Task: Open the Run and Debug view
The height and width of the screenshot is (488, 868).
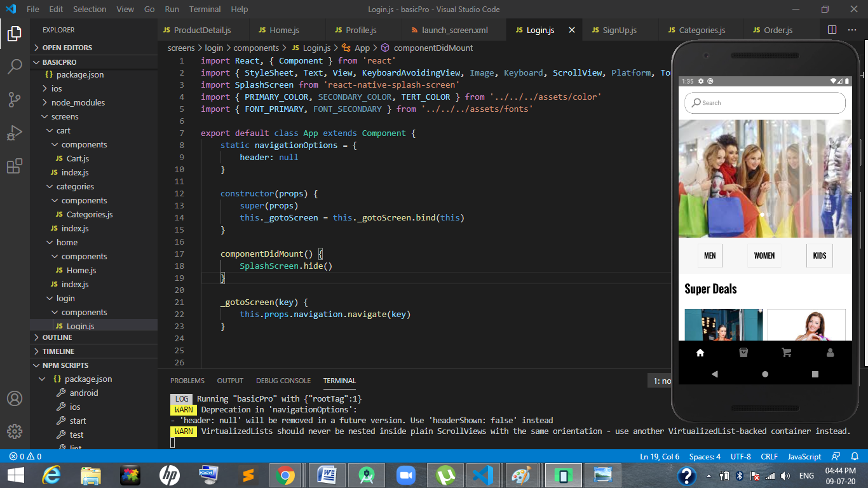Action: 15,133
